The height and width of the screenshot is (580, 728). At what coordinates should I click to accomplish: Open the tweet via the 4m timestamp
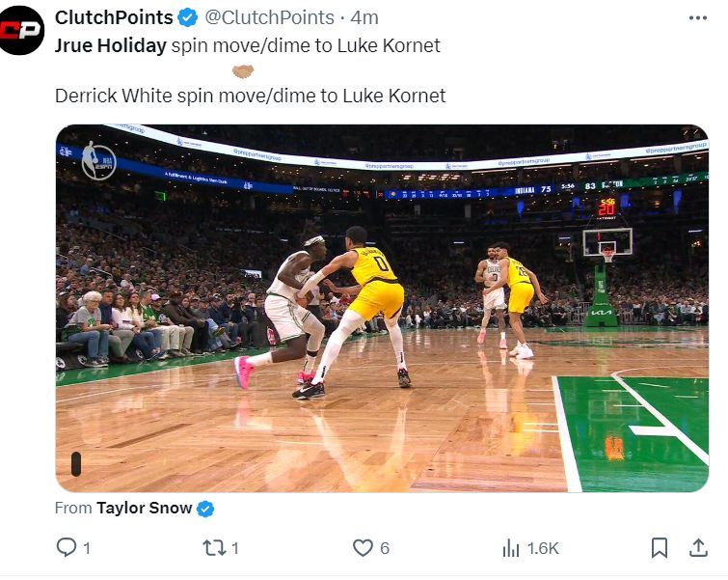[365, 18]
